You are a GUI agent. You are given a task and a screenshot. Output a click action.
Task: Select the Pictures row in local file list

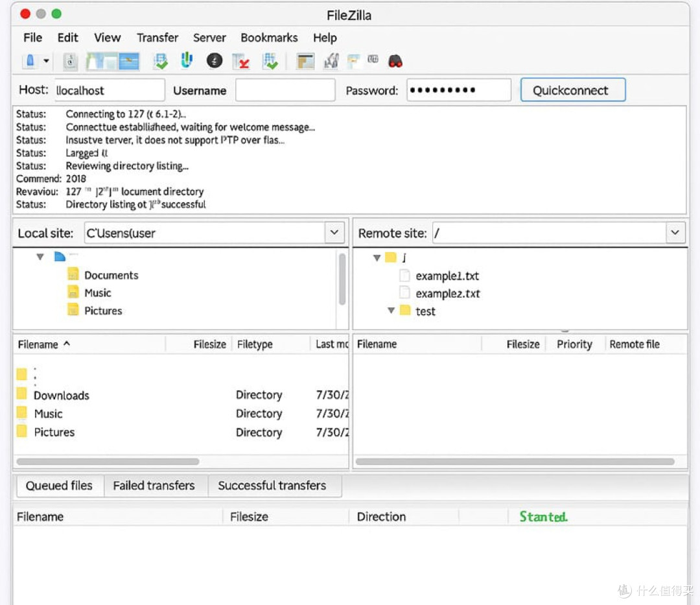tap(181, 433)
